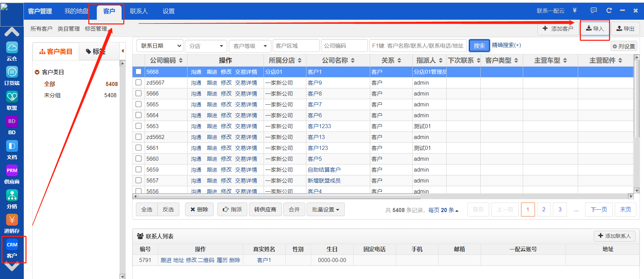Check the row checkbox for zd5662
The image size is (644, 279).
[139, 137]
